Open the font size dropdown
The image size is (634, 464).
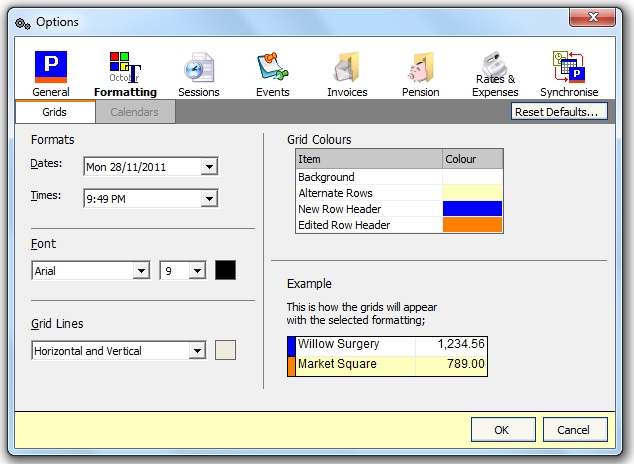[197, 270]
